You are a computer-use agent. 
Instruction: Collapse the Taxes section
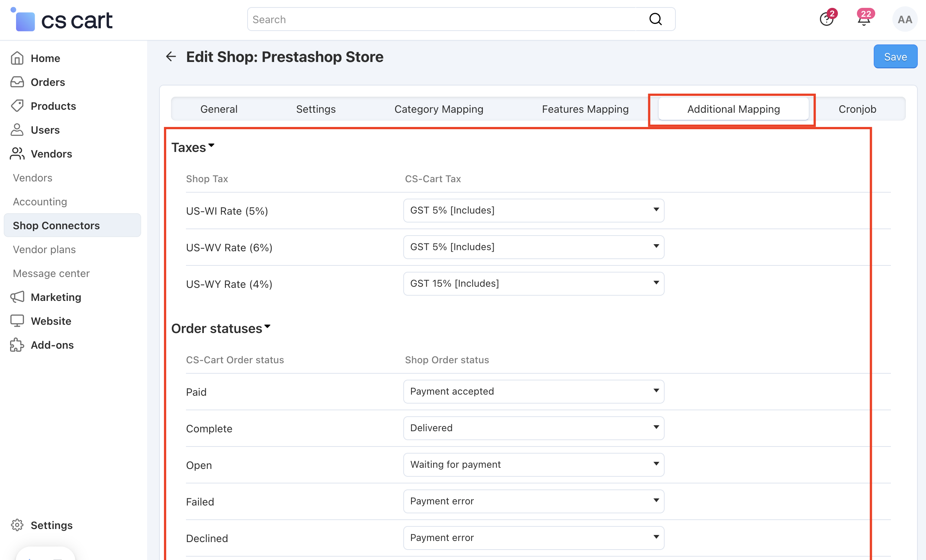pyautogui.click(x=193, y=147)
